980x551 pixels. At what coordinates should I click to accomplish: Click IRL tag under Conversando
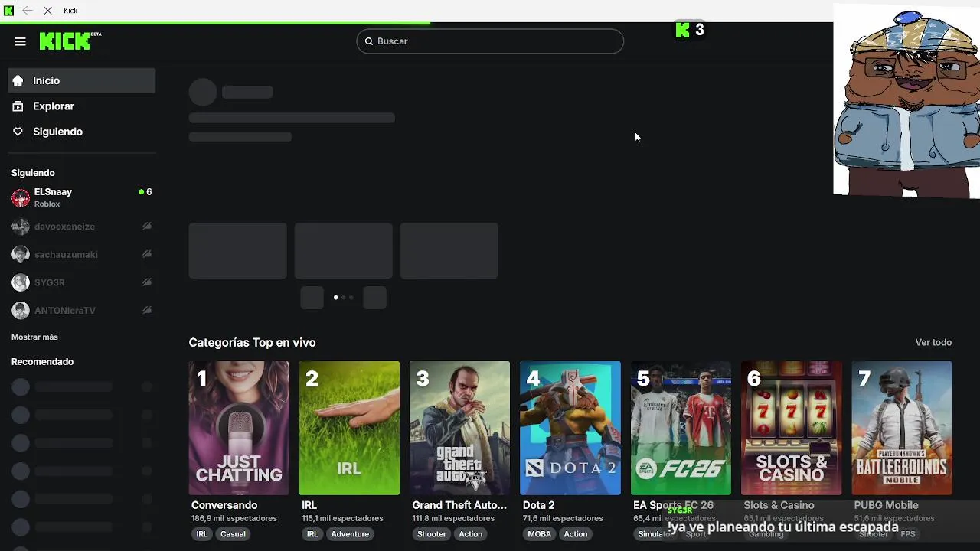202,534
